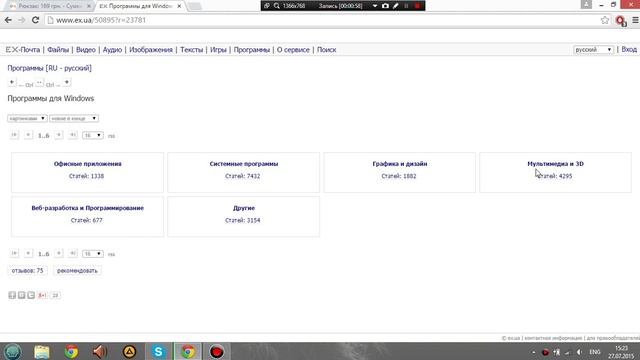This screenshot has height=360, width=640.
Task: Stop recording with the red stop button
Action: [417, 6]
